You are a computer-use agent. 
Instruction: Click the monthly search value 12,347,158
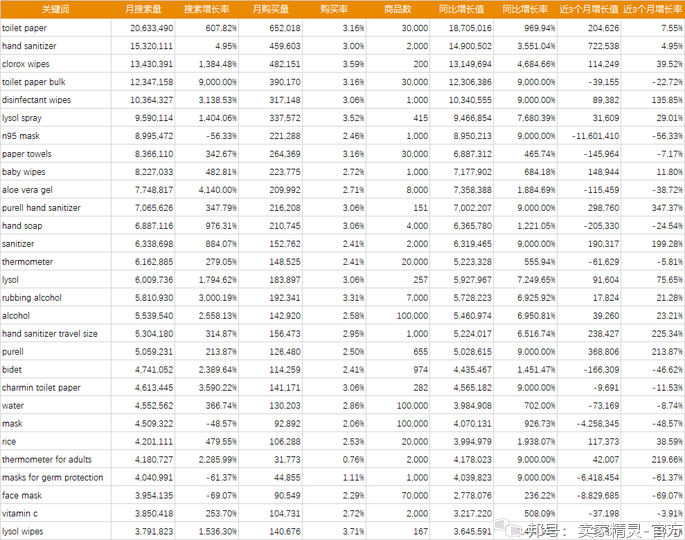coord(152,82)
